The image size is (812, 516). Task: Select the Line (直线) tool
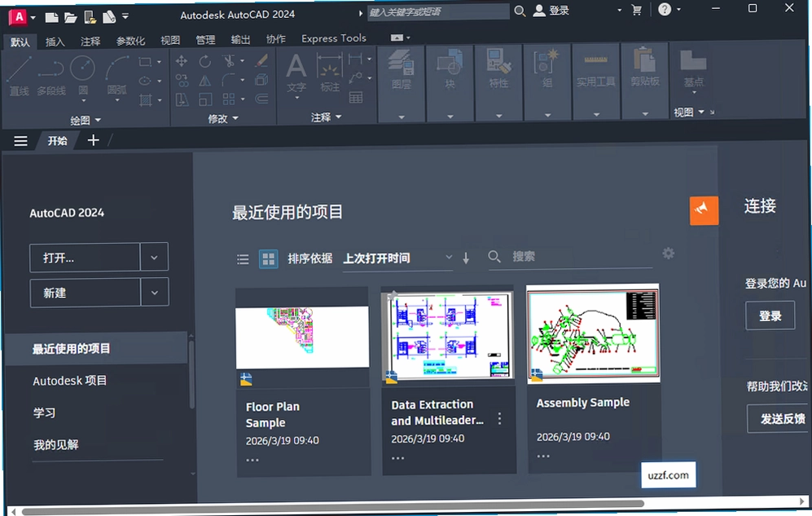point(20,76)
